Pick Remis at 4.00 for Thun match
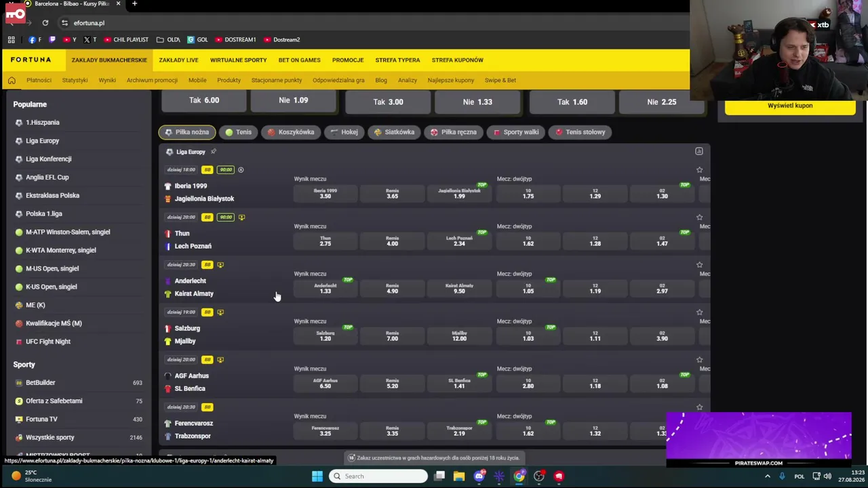This screenshot has height=488, width=868. pyautogui.click(x=392, y=241)
